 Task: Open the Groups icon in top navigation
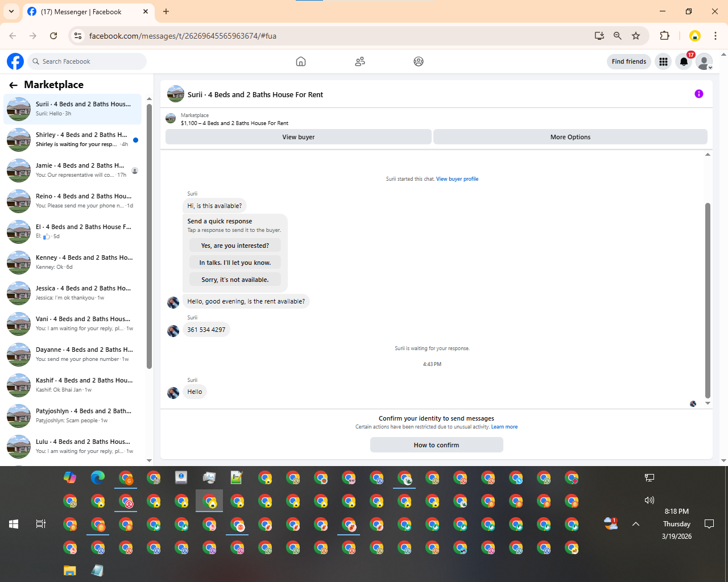click(419, 61)
